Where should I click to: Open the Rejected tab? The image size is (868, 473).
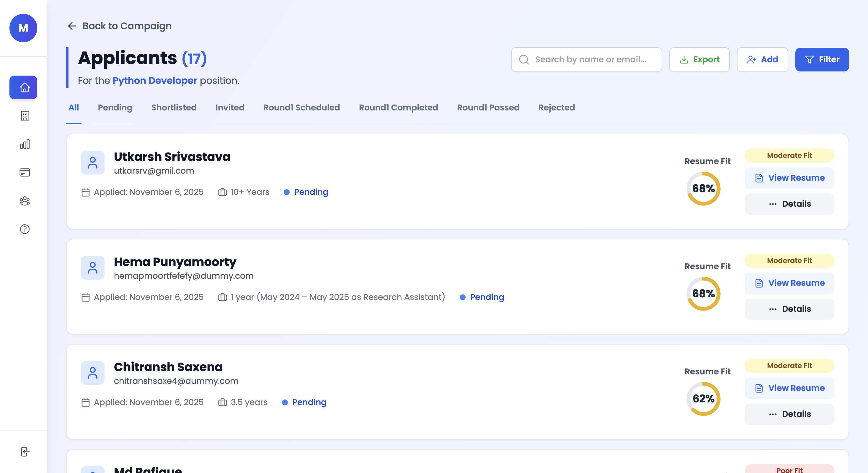[x=556, y=107]
